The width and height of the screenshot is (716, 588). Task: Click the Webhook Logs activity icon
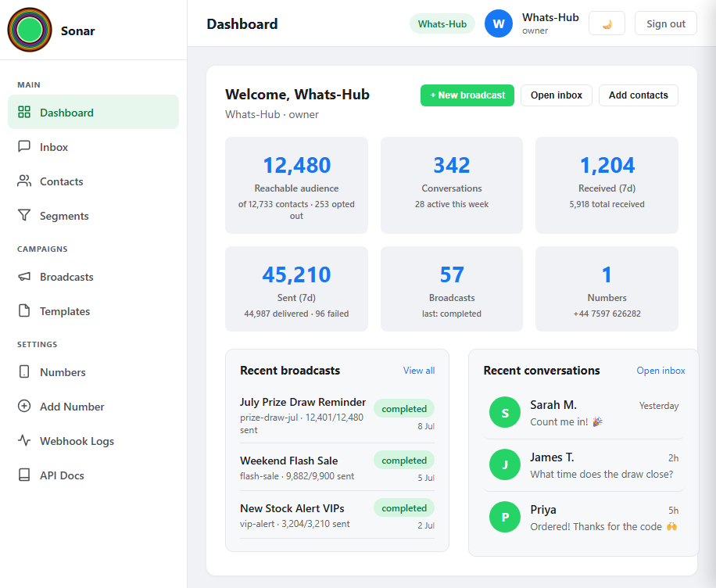(24, 440)
